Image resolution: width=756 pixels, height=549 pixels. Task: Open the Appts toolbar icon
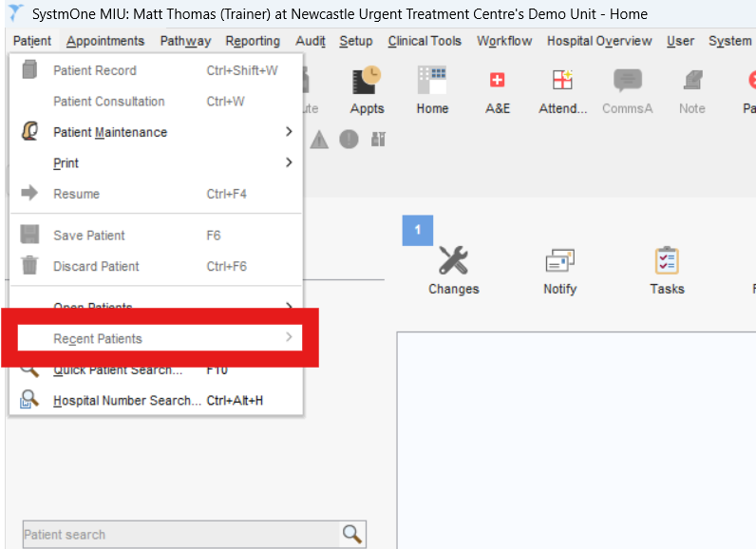coord(367,90)
